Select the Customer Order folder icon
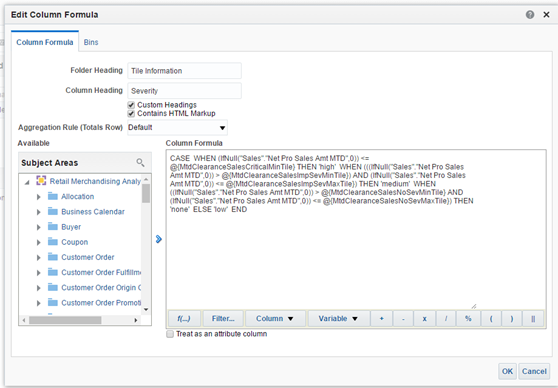The width and height of the screenshot is (558, 388). [53, 257]
